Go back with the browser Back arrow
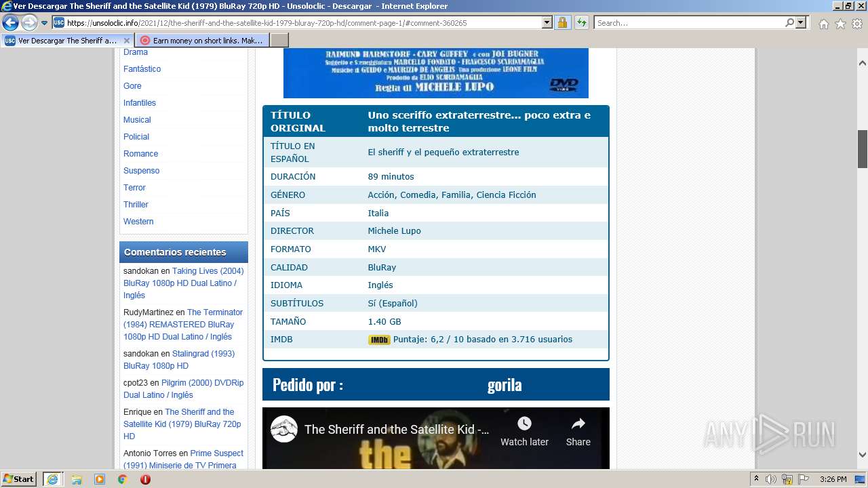 tap(10, 23)
